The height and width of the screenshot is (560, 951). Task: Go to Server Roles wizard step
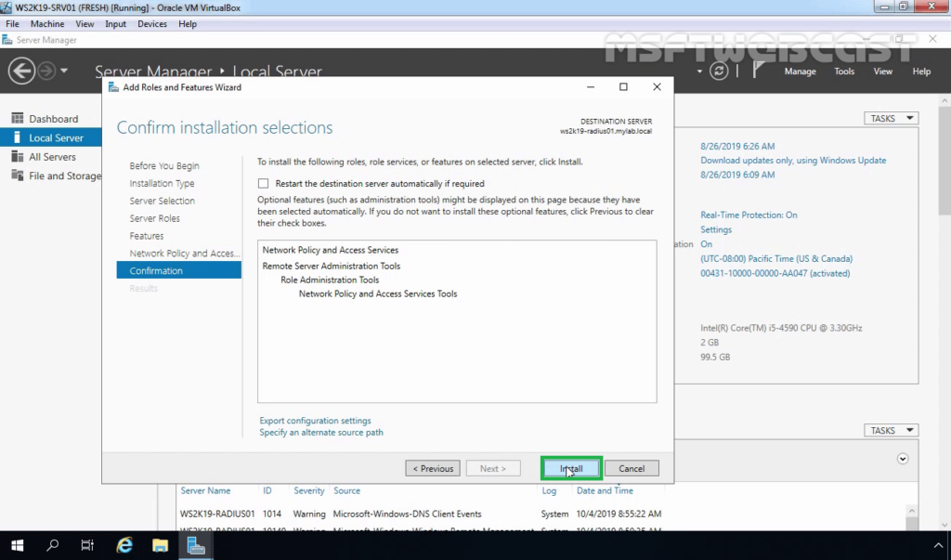(x=154, y=218)
